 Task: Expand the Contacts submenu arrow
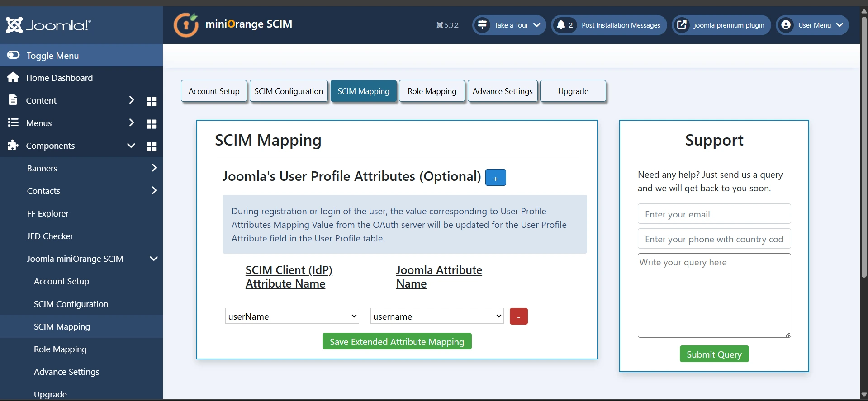point(154,190)
